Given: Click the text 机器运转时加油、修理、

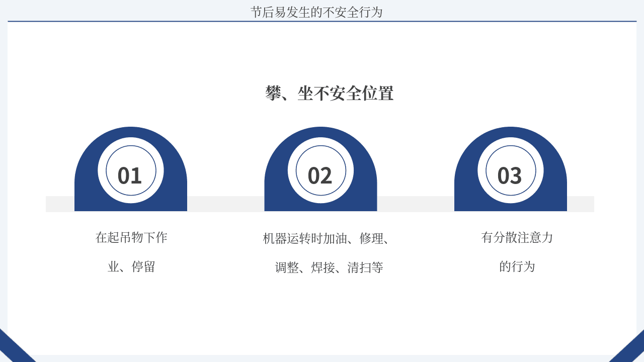Looking at the screenshot, I should (327, 238).
